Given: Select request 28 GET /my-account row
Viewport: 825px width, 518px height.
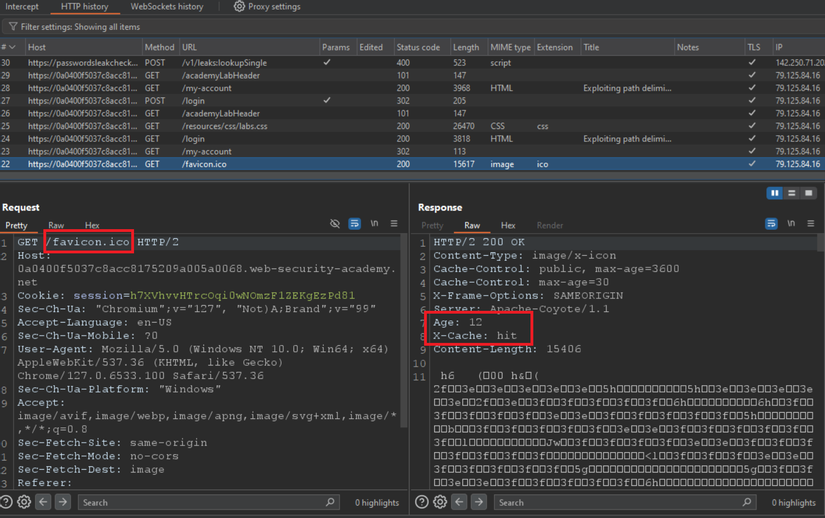Looking at the screenshot, I should pyautogui.click(x=412, y=88).
